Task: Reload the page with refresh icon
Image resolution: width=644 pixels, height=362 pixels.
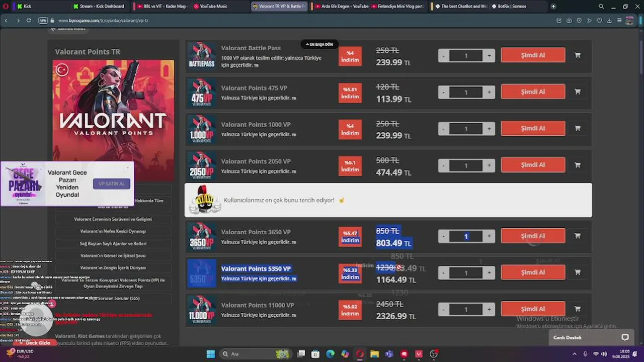Action: pyautogui.click(x=29, y=21)
